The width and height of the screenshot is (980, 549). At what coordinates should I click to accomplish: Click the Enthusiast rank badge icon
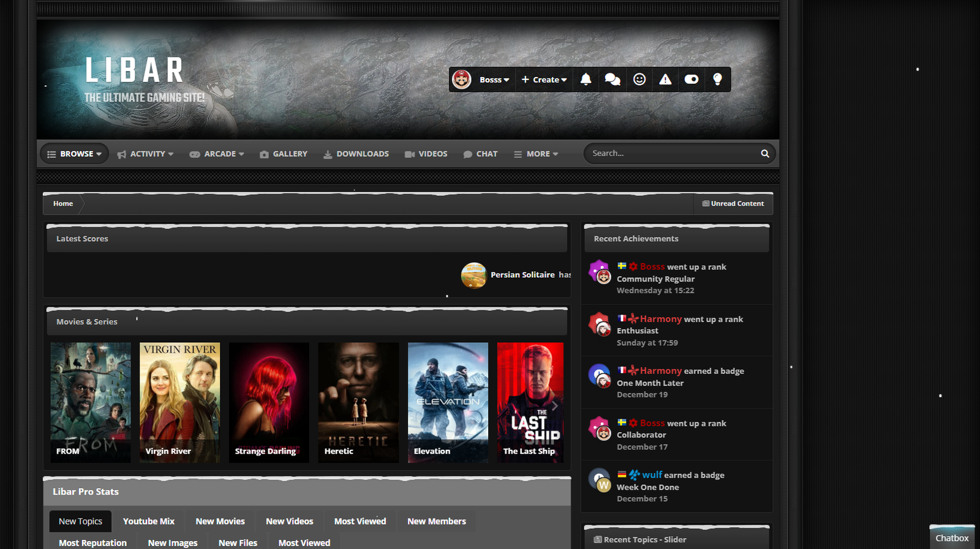tap(598, 323)
